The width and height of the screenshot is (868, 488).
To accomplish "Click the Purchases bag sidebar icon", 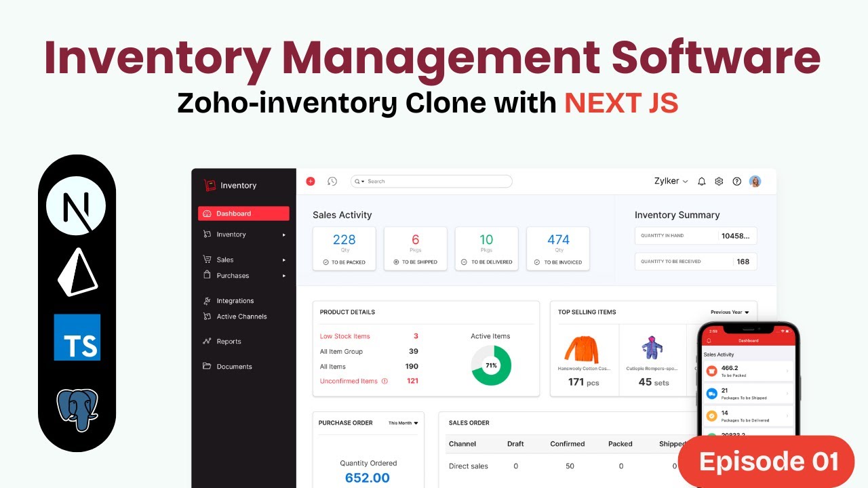I will tap(207, 275).
